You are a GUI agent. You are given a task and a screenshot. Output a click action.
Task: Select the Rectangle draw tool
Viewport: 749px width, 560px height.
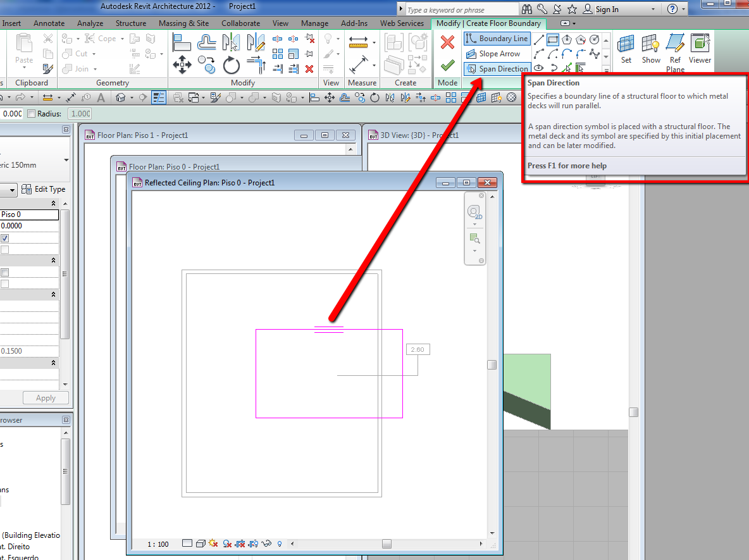click(x=553, y=39)
